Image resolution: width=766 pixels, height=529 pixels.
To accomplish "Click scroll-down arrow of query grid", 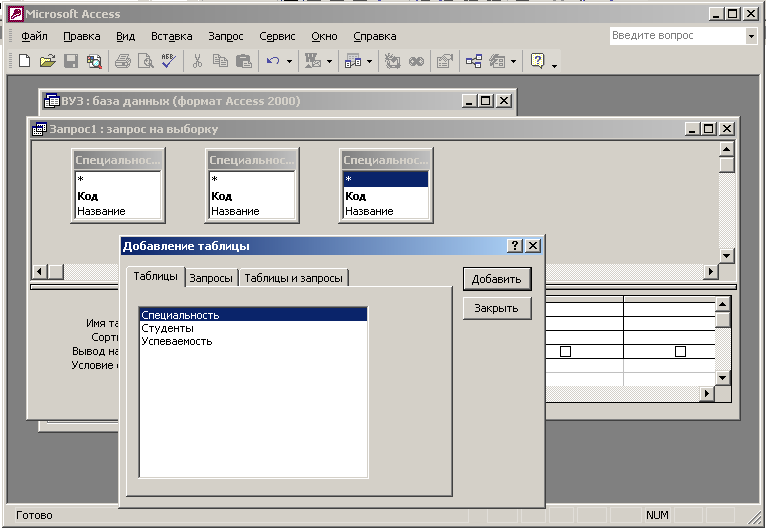I will click(723, 378).
